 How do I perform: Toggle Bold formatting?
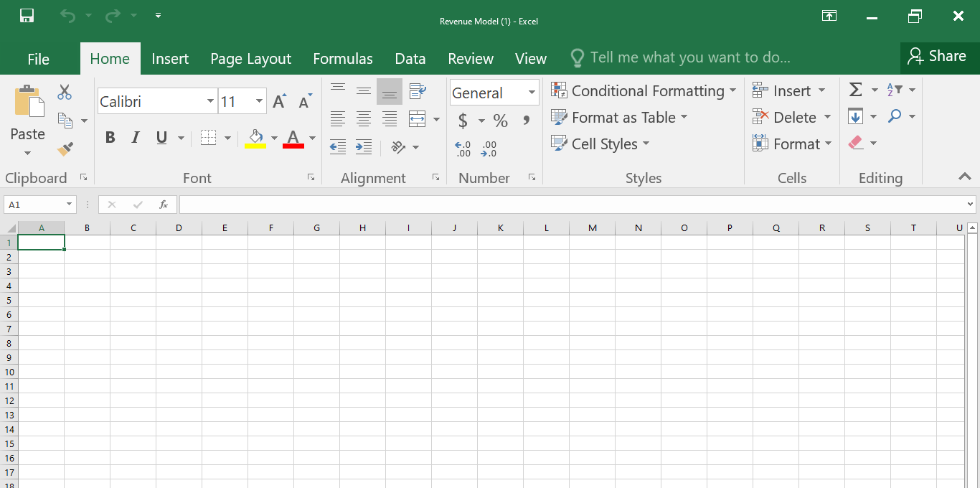point(110,138)
